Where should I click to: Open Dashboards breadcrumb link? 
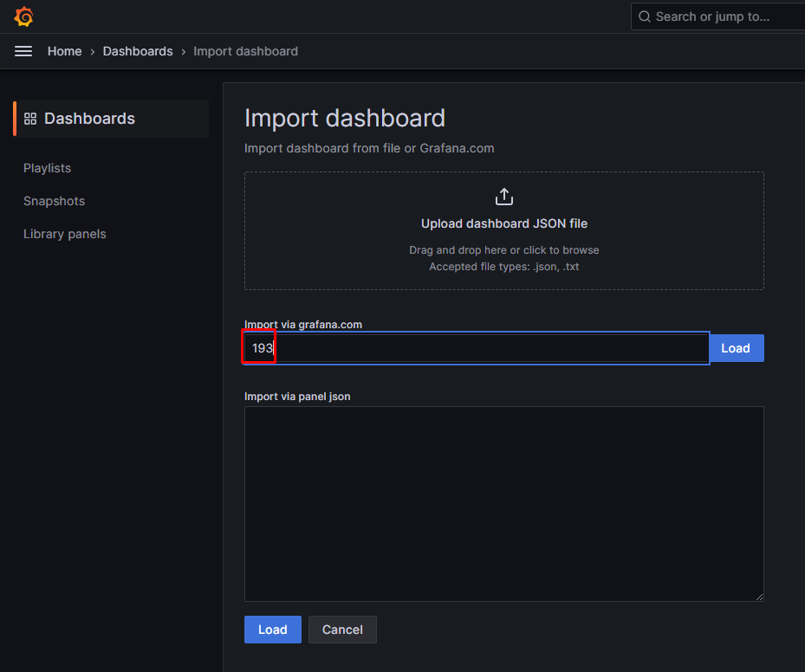(138, 51)
